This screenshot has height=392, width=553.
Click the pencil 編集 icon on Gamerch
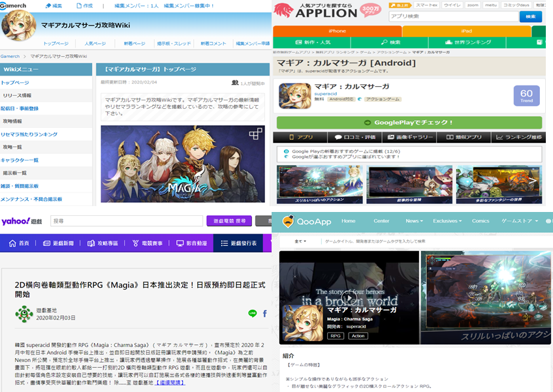tap(49, 6)
